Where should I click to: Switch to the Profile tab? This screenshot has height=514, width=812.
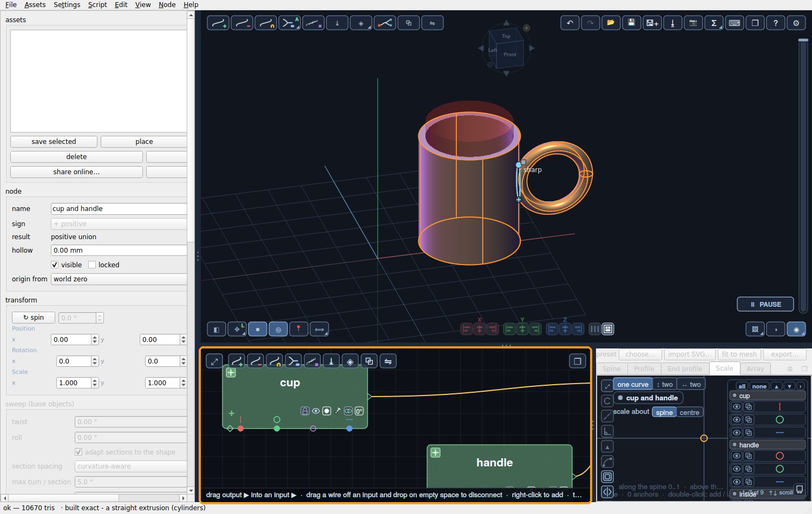[x=644, y=369]
